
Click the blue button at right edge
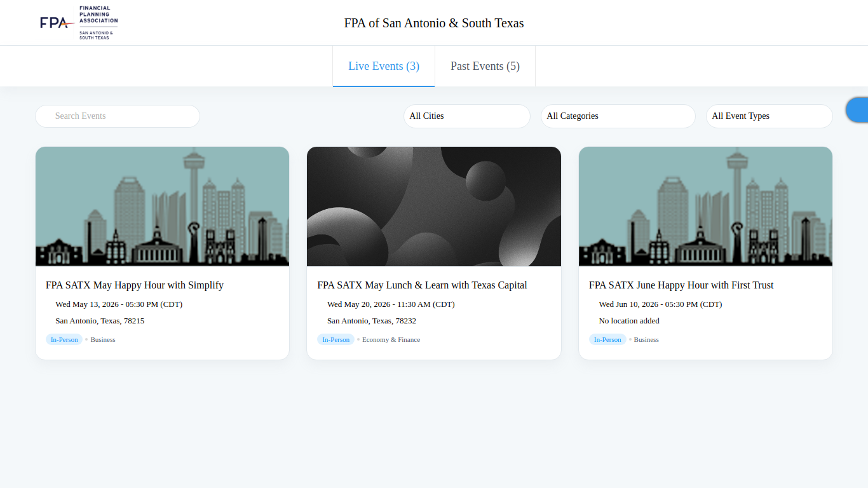tap(857, 110)
